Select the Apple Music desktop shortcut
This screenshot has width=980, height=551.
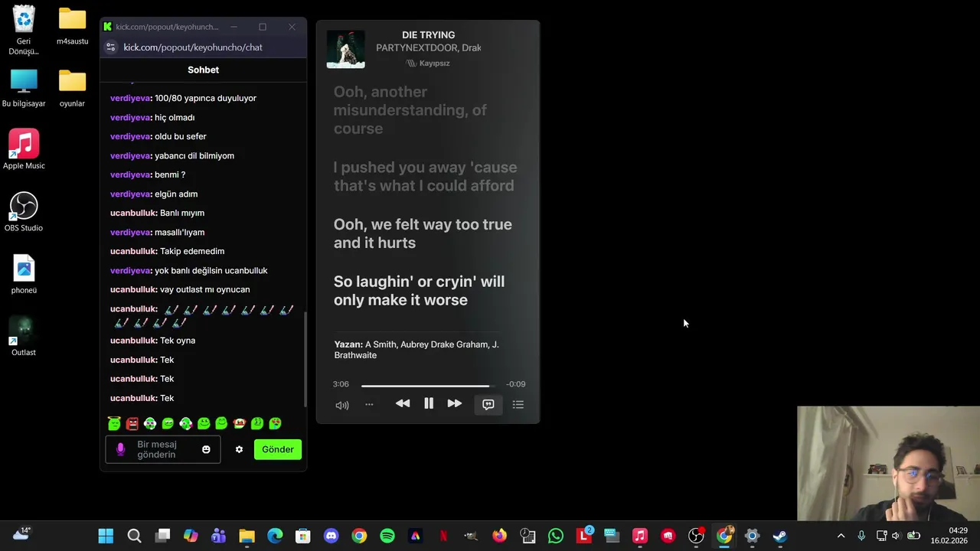pos(24,149)
